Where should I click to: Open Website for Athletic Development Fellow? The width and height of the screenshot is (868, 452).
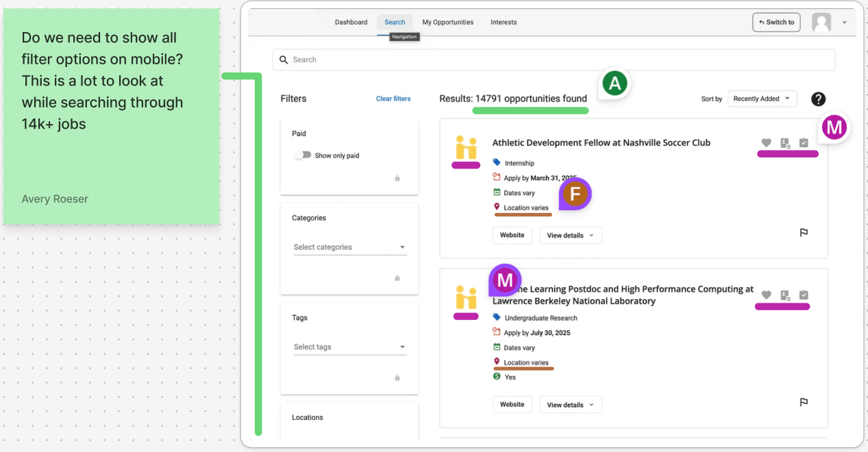(x=512, y=235)
